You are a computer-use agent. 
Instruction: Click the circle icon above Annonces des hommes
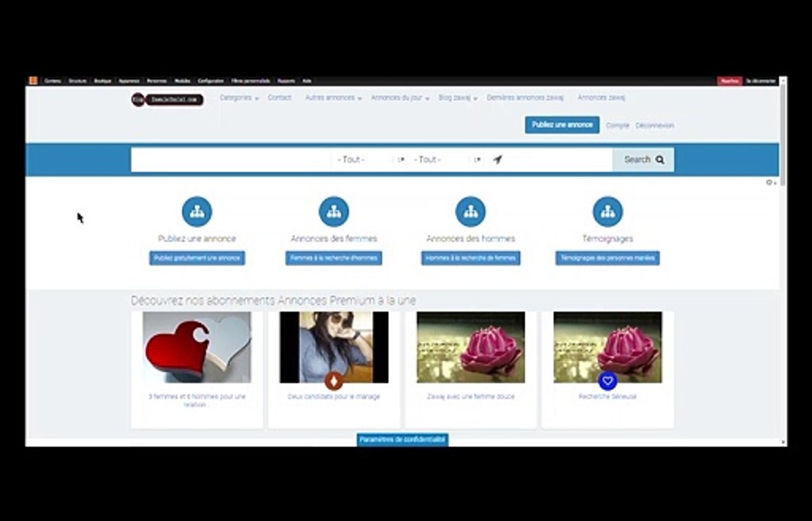pyautogui.click(x=470, y=211)
